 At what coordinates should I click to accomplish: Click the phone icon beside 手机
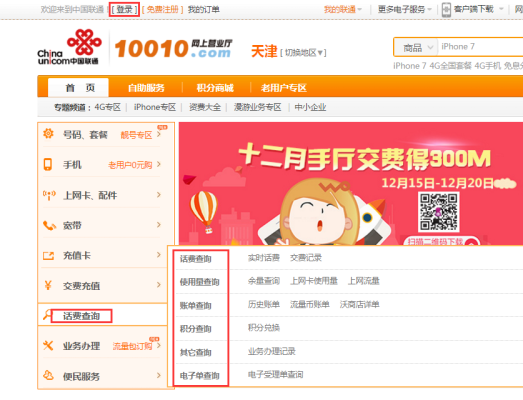tap(48, 164)
